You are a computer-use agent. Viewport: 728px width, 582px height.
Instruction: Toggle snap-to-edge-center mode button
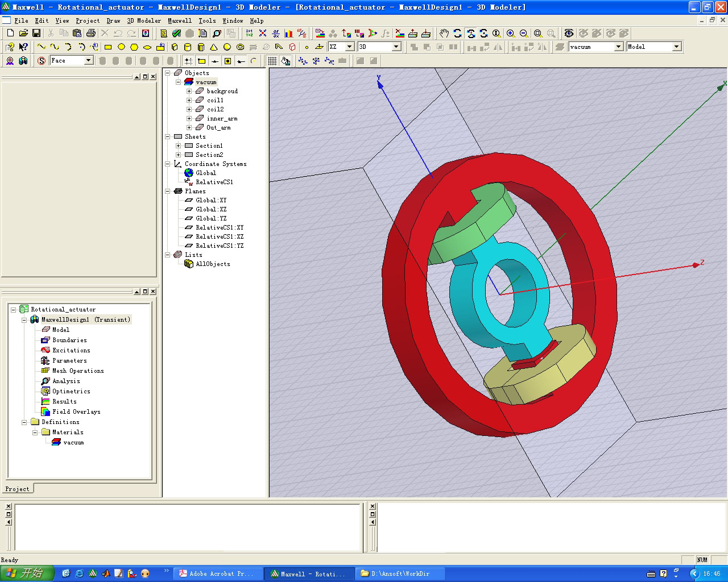click(x=214, y=61)
